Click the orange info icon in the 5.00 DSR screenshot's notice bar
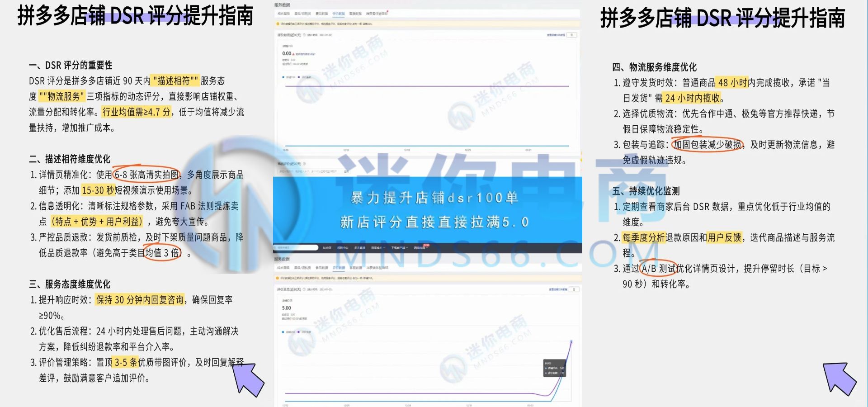Screen dimensions: 868x407 coord(278,278)
